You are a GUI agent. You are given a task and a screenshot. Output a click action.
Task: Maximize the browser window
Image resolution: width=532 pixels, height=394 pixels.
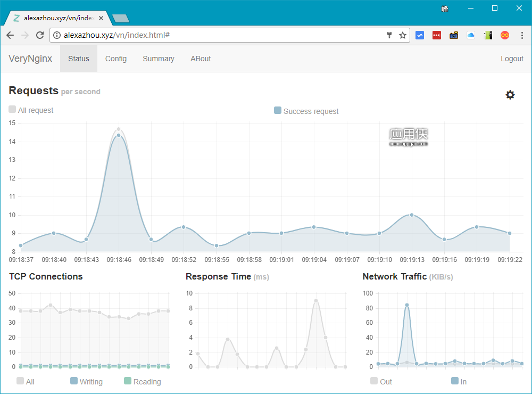[x=495, y=8]
